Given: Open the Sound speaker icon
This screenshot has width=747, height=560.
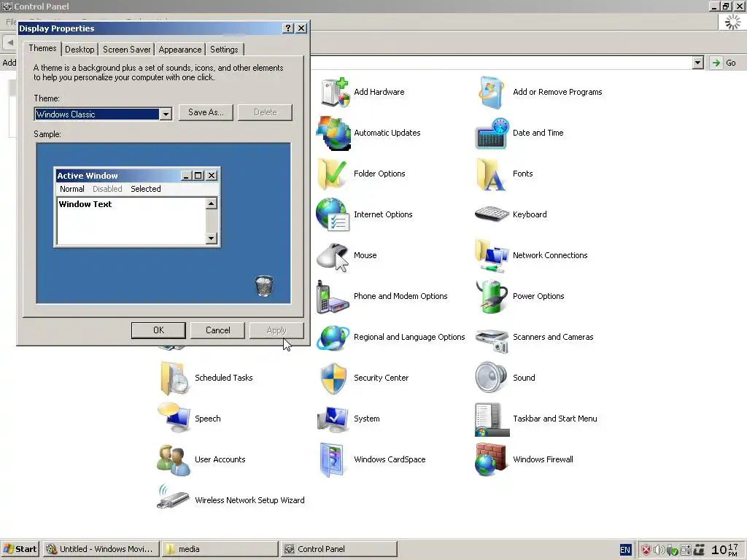Looking at the screenshot, I should pos(491,378).
